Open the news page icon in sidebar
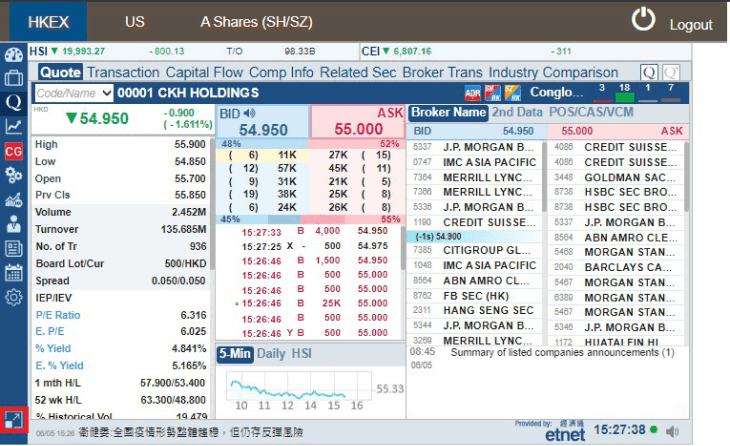730x446 pixels. 14,249
